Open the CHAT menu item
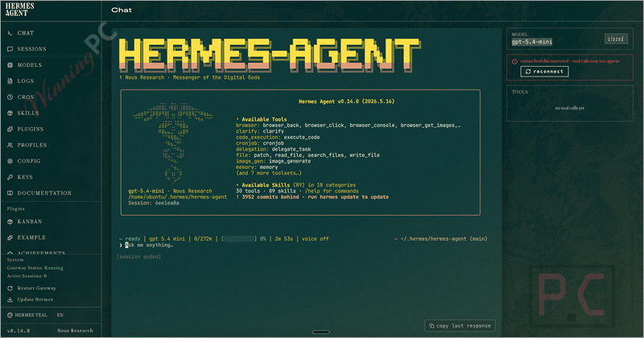 26,33
